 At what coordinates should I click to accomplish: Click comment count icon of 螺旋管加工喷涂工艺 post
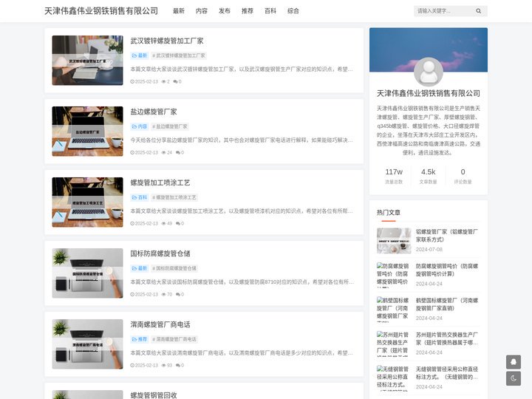(180, 224)
